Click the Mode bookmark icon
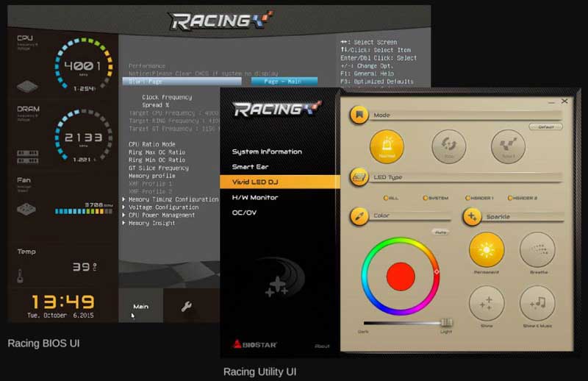 pos(359,115)
